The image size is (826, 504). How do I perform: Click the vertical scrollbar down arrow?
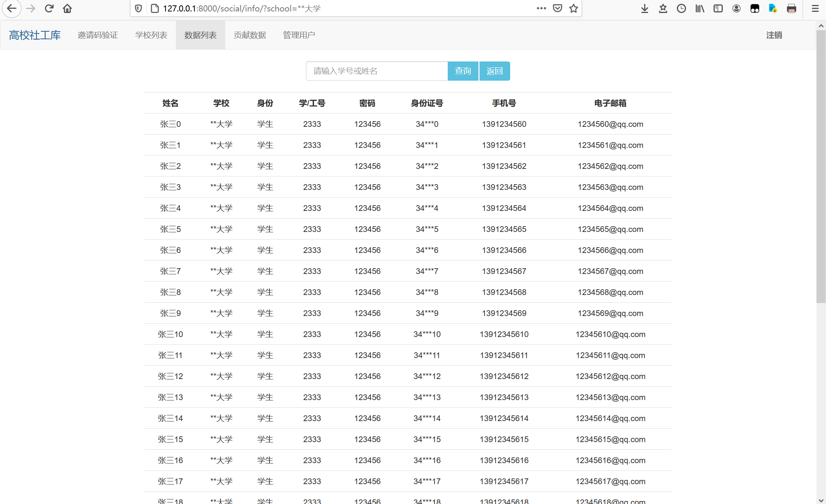point(821,500)
